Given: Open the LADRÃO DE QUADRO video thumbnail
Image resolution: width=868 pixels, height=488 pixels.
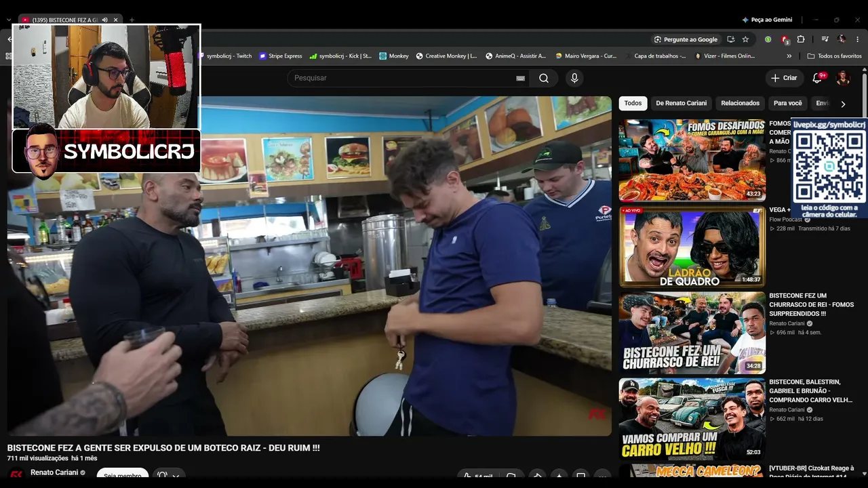Looking at the screenshot, I should point(692,247).
